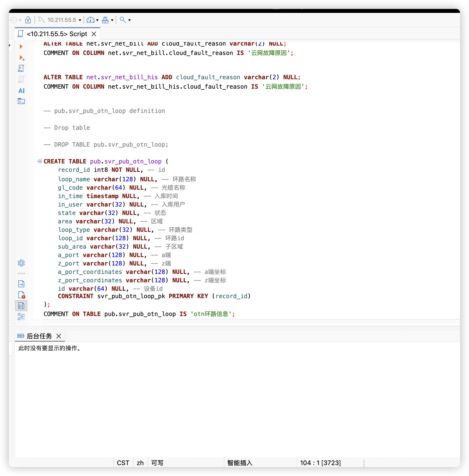Click the search magnifier icon
Viewport: 469px width, 476px height.
point(123,20)
